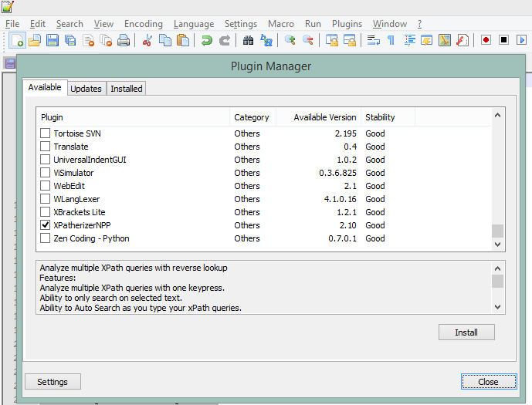Image resolution: width=532 pixels, height=405 pixels.
Task: Select the WebEdit plugin name row
Action: coord(69,186)
